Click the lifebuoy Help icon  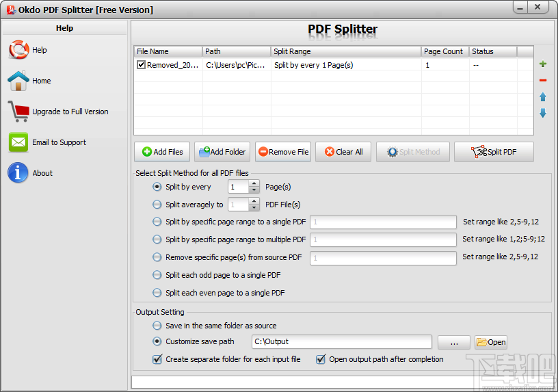click(x=18, y=50)
